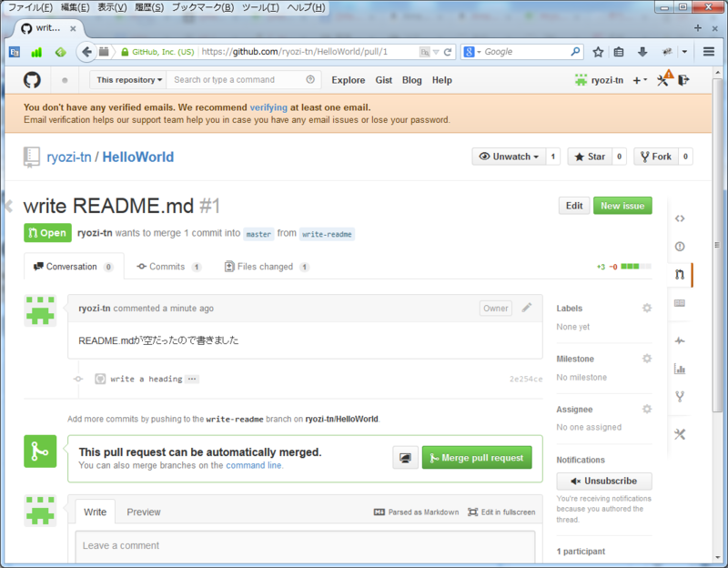
Task: Expand the This repository search scope dropdown
Action: tap(129, 80)
